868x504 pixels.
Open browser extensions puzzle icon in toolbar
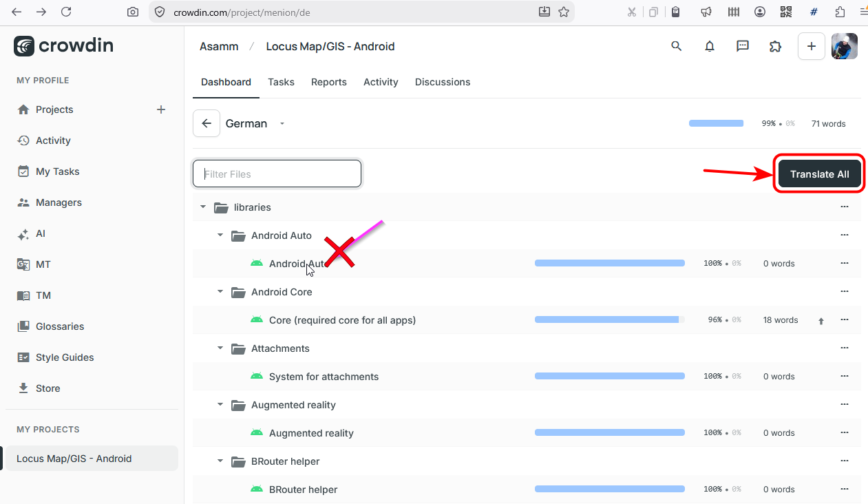(x=840, y=12)
